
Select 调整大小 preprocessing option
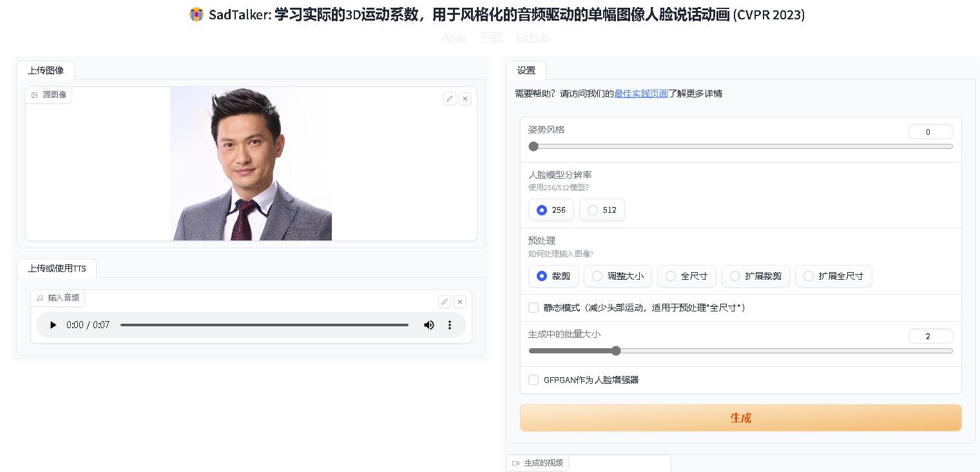(x=617, y=276)
